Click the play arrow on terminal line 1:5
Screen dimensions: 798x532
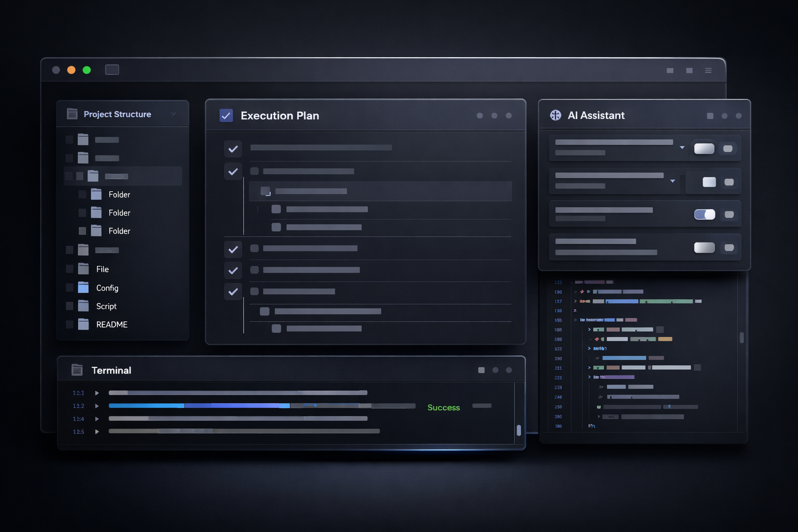[x=97, y=432]
